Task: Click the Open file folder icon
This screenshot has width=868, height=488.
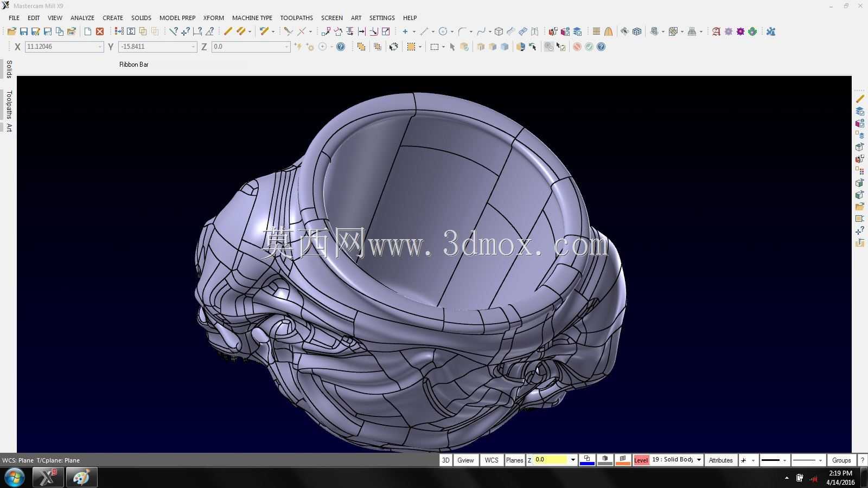Action: [11, 31]
